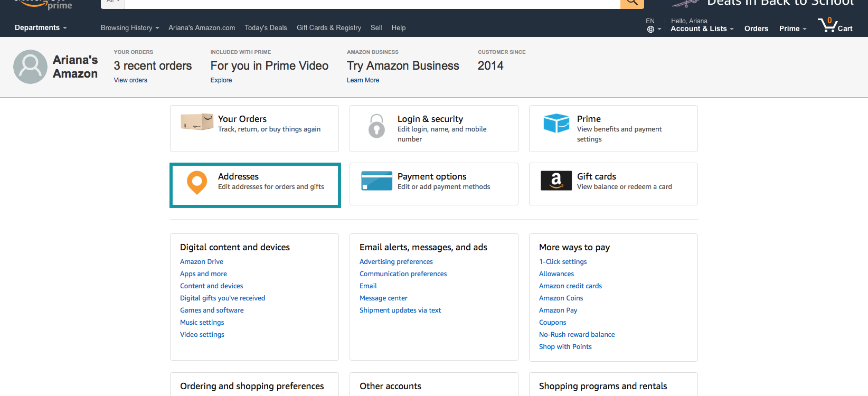Click Try Amazon Business heading

click(403, 65)
